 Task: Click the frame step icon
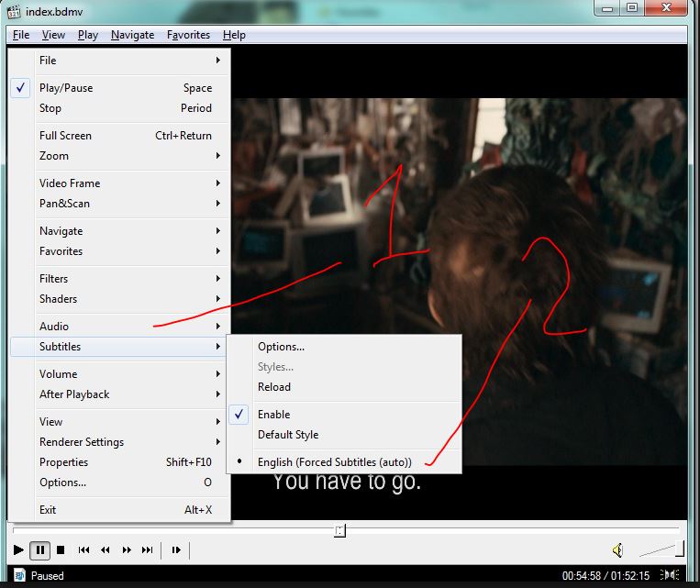click(176, 550)
